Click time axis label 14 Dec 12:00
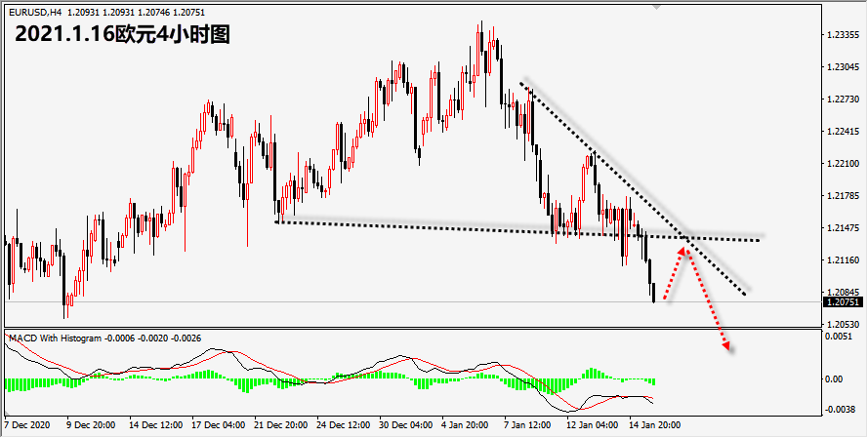 (155, 425)
